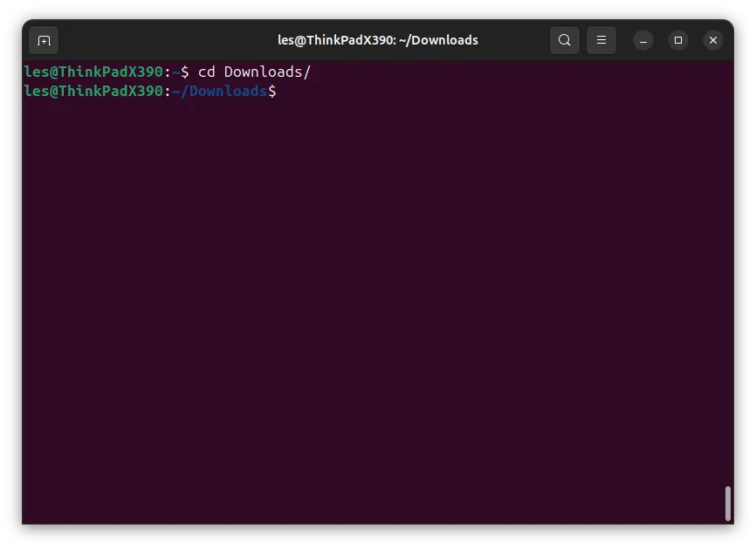Screen dimensions: 756x549
Task: Minimize the terminal window
Action: pyautogui.click(x=643, y=40)
